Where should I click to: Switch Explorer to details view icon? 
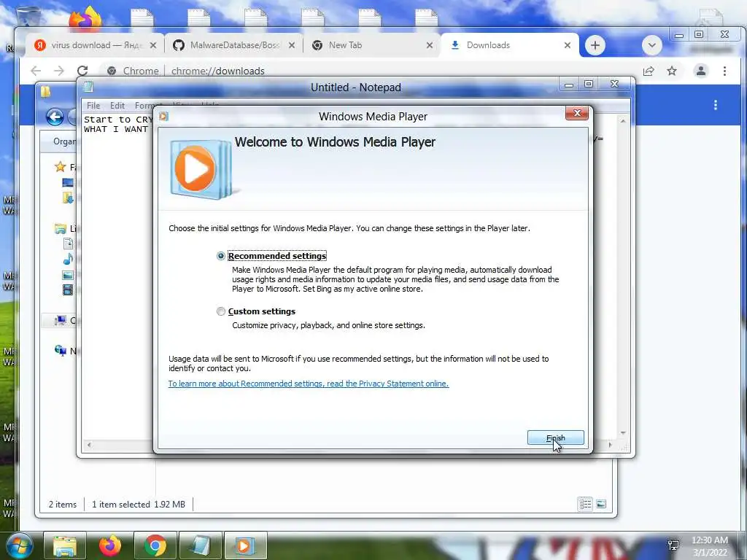click(x=585, y=504)
